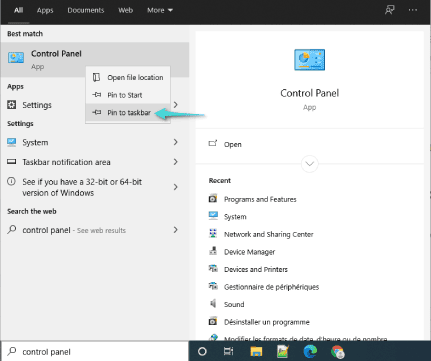Open the More filter dropdown

(x=160, y=10)
